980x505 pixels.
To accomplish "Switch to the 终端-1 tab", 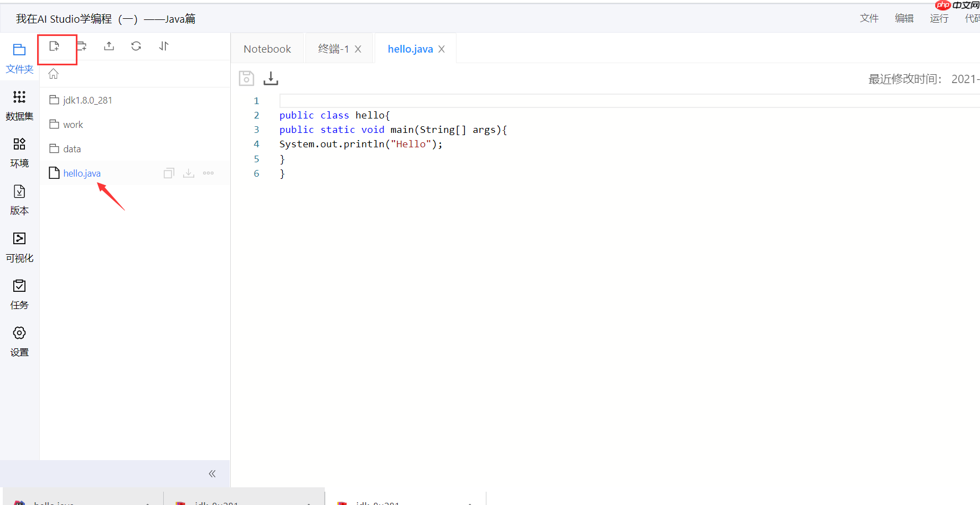I will (334, 49).
